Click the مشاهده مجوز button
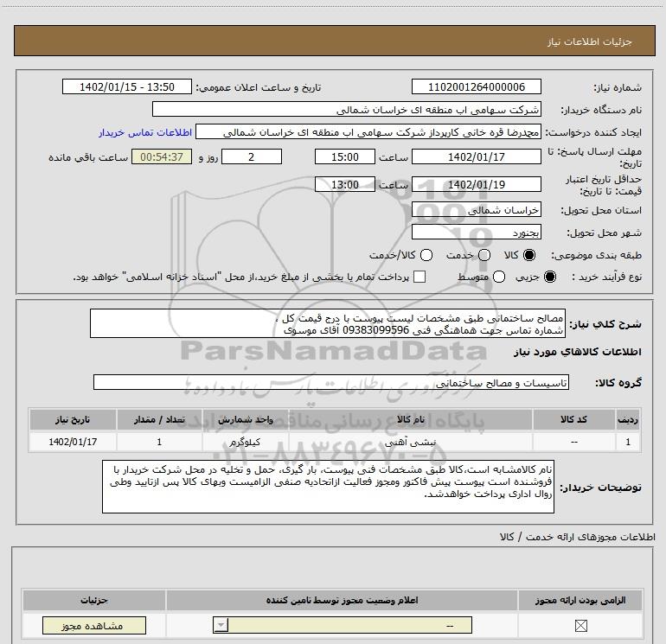Image resolution: width=666 pixels, height=644 pixels. coord(94,626)
